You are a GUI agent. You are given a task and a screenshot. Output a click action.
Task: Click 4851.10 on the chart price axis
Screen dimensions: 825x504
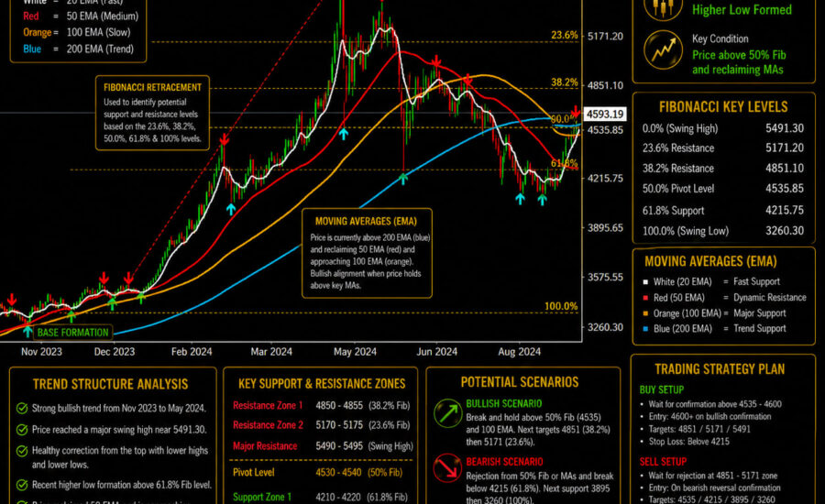pyautogui.click(x=605, y=85)
